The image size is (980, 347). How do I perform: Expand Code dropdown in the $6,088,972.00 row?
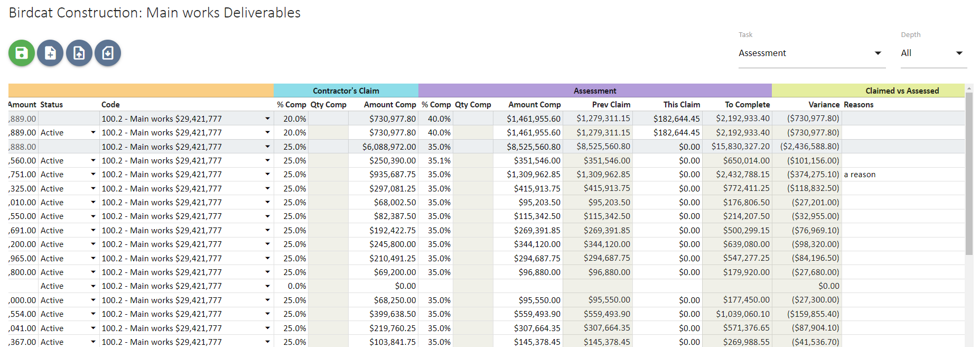point(267,147)
